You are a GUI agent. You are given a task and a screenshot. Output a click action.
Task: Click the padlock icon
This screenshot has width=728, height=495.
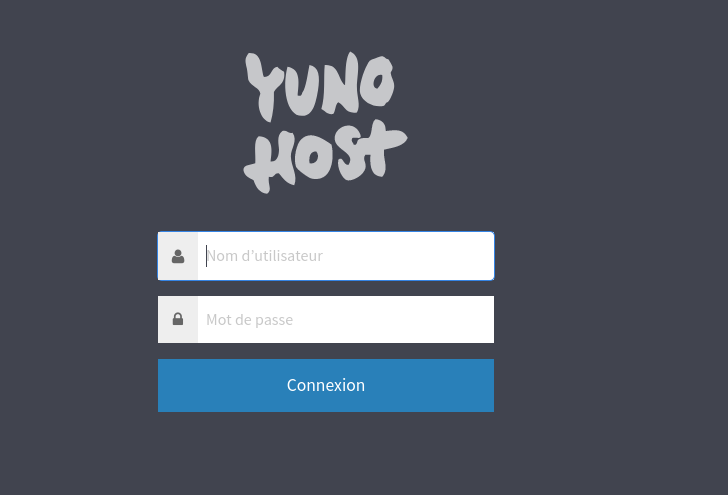coord(178,319)
